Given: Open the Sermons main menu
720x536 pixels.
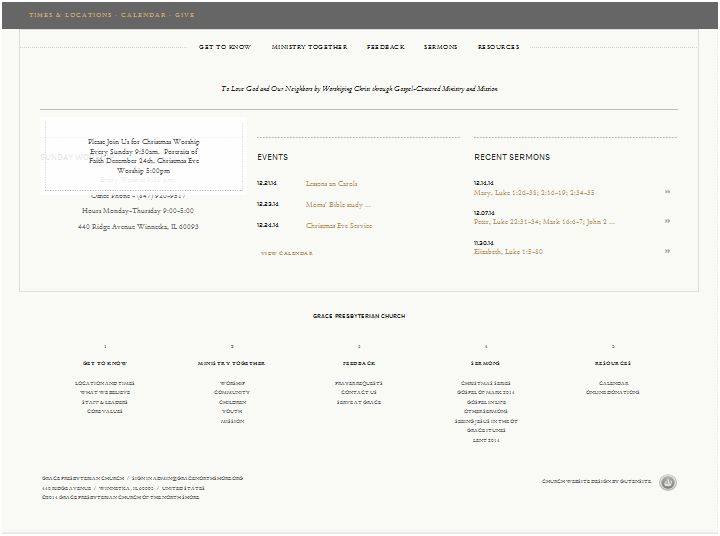Looking at the screenshot, I should pyautogui.click(x=440, y=47).
